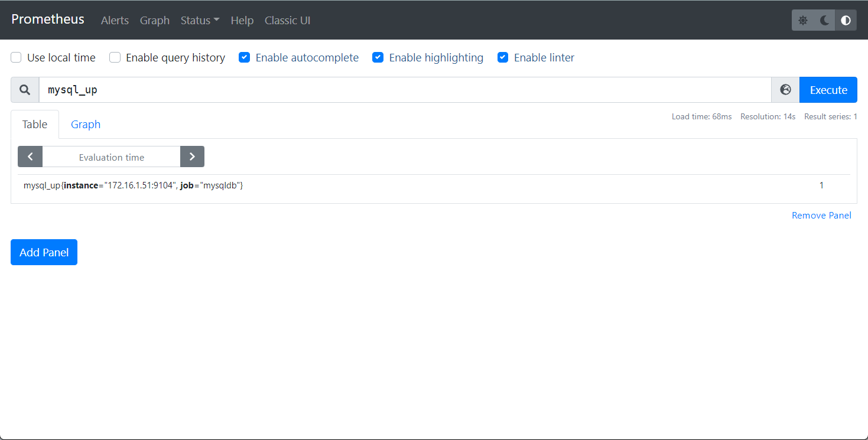Switch to the light theme sun icon

802,20
